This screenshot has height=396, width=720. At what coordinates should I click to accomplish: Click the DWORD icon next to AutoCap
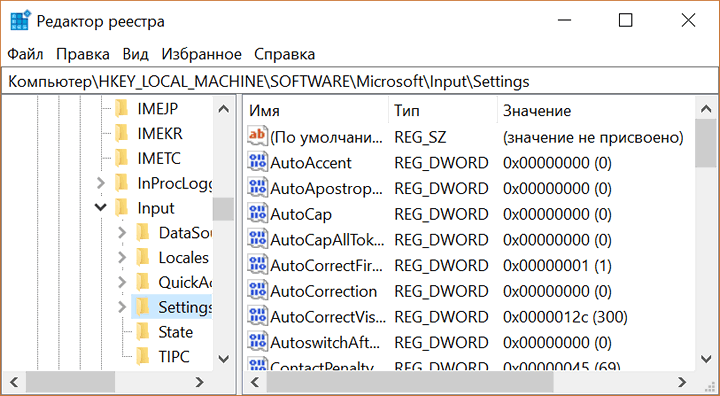257,214
